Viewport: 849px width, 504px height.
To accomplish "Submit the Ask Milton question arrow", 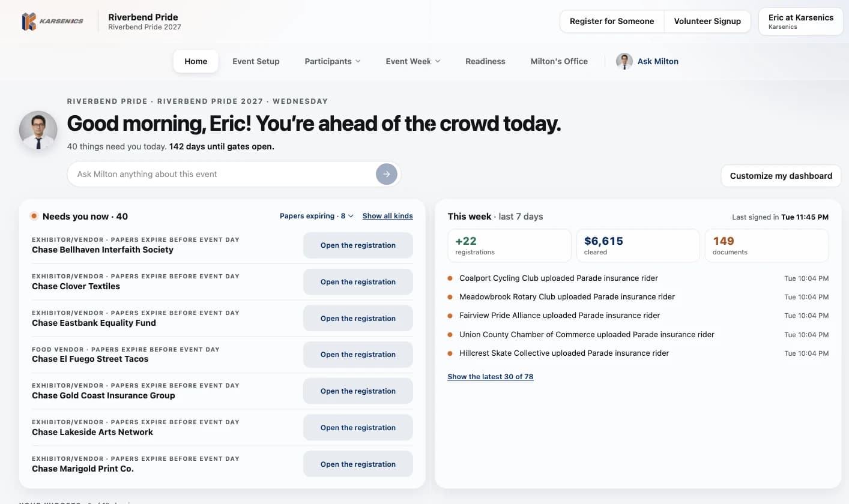I will (387, 174).
